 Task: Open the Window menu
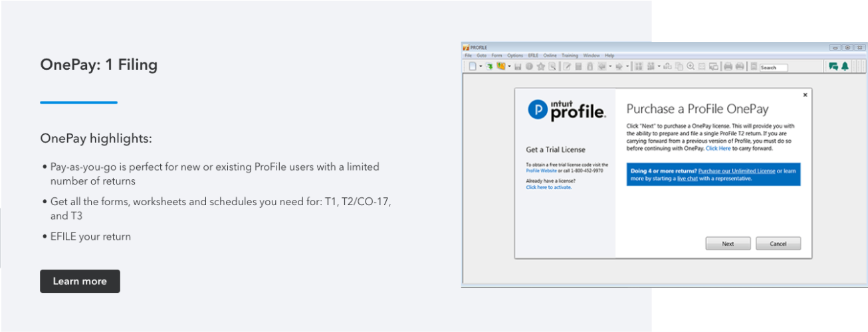592,55
